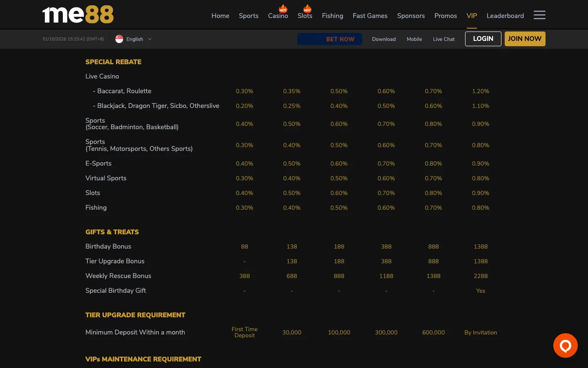
Task: Click the Blackjack, Dragon Tiger row label
Action: 156,106
